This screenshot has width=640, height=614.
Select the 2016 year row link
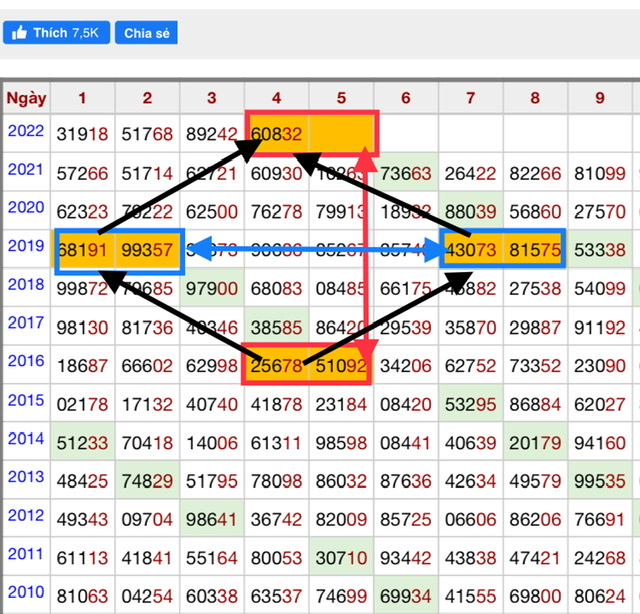pyautogui.click(x=26, y=362)
